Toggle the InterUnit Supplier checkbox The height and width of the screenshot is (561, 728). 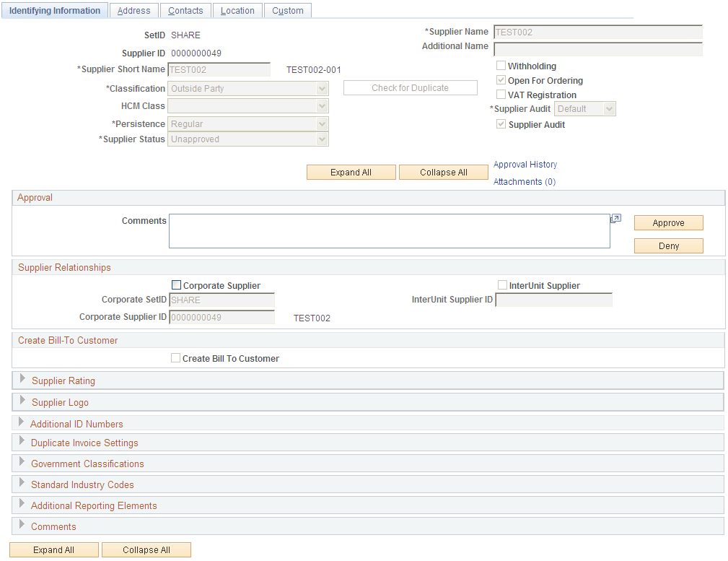pos(502,285)
